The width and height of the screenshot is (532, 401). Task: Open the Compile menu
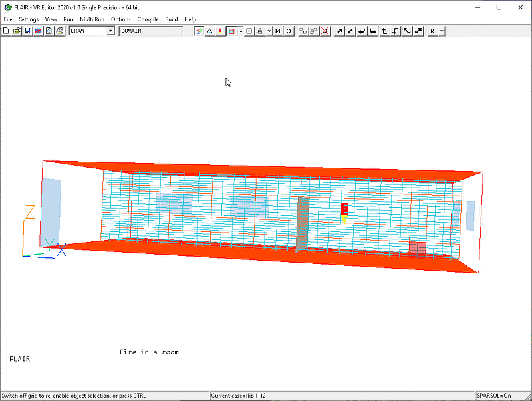tap(148, 19)
